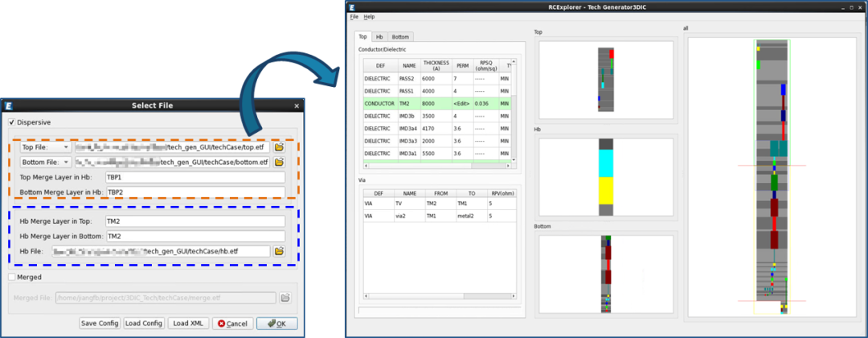This screenshot has height=338, width=868.
Task: Click thickness value 6000
Action: point(436,79)
